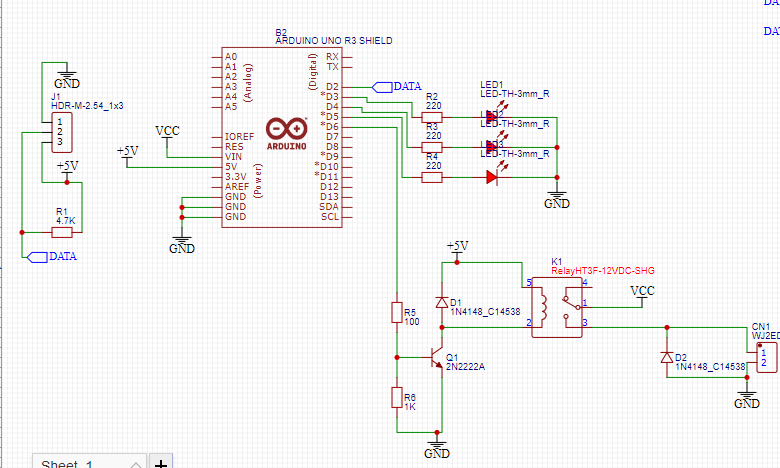Click the CN1 designator label
Screen dimensions: 780x468
click(x=761, y=327)
